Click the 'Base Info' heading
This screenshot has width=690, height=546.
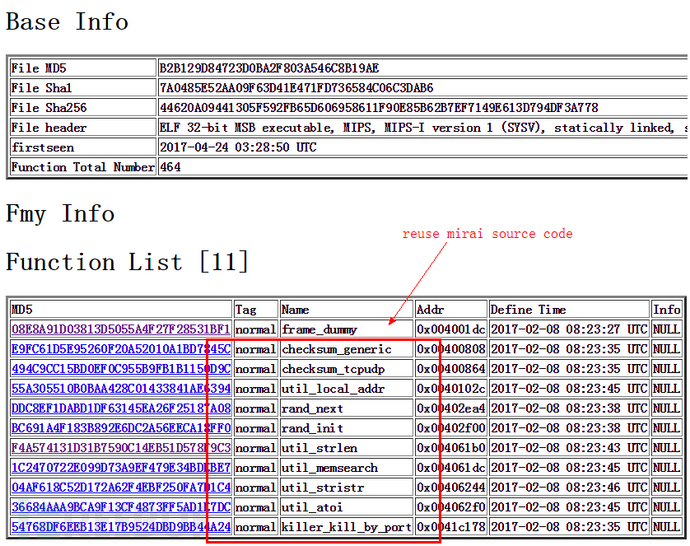[x=67, y=22]
